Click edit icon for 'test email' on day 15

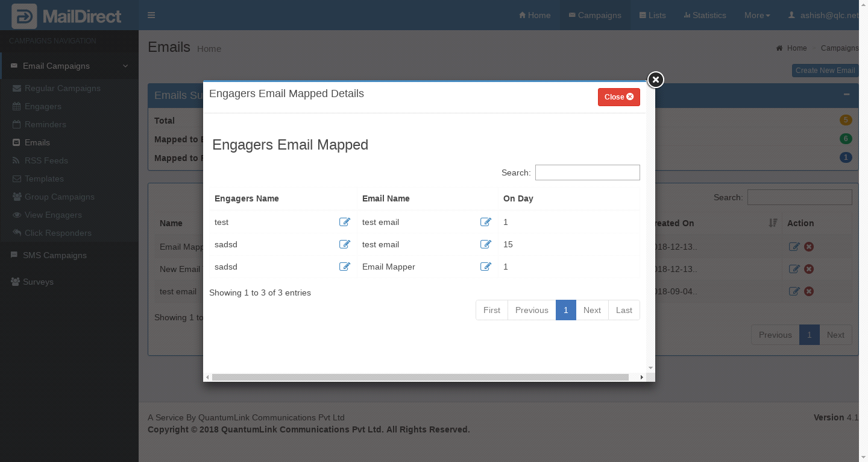(485, 244)
